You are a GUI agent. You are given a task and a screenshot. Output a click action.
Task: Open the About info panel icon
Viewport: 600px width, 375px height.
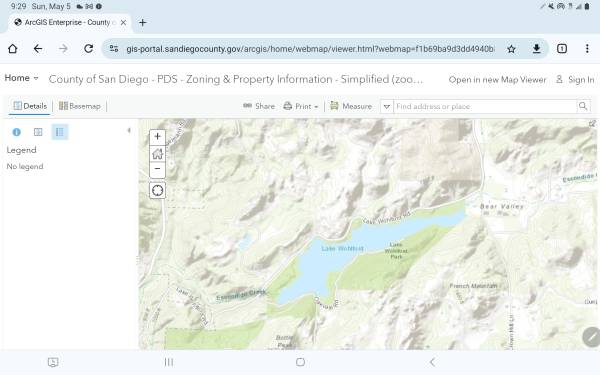[16, 132]
